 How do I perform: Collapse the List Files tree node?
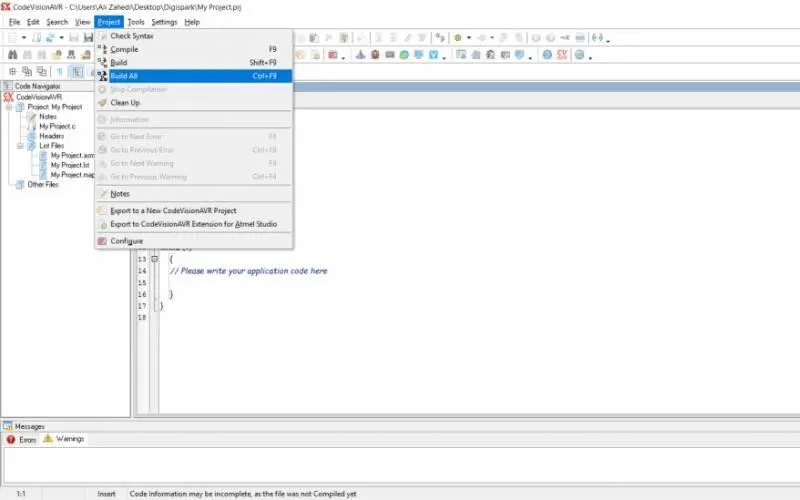(20, 146)
